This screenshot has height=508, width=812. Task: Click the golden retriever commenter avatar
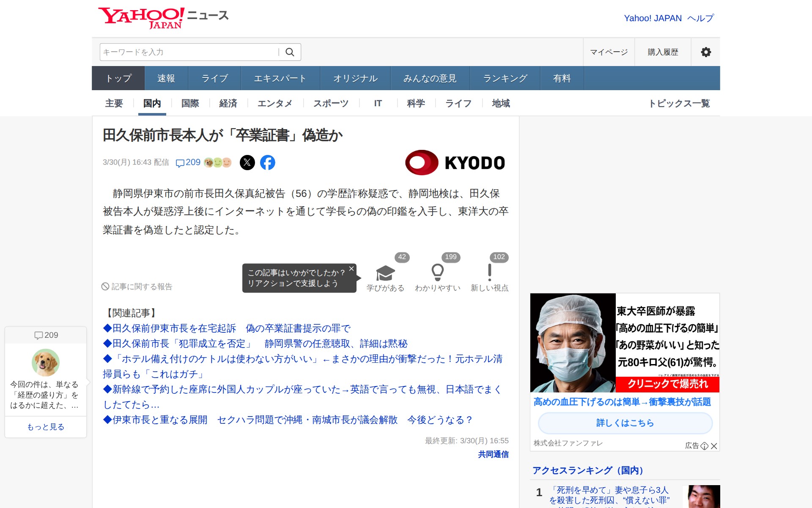click(x=46, y=362)
